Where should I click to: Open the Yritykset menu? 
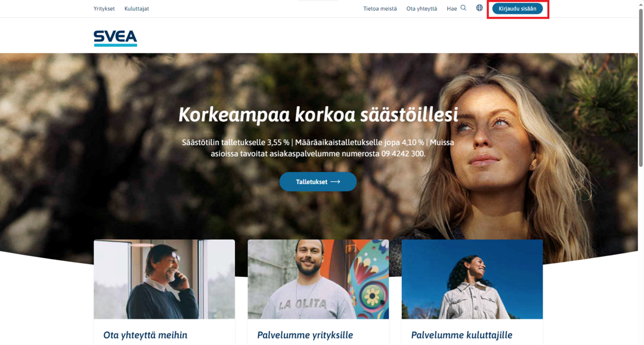click(104, 8)
